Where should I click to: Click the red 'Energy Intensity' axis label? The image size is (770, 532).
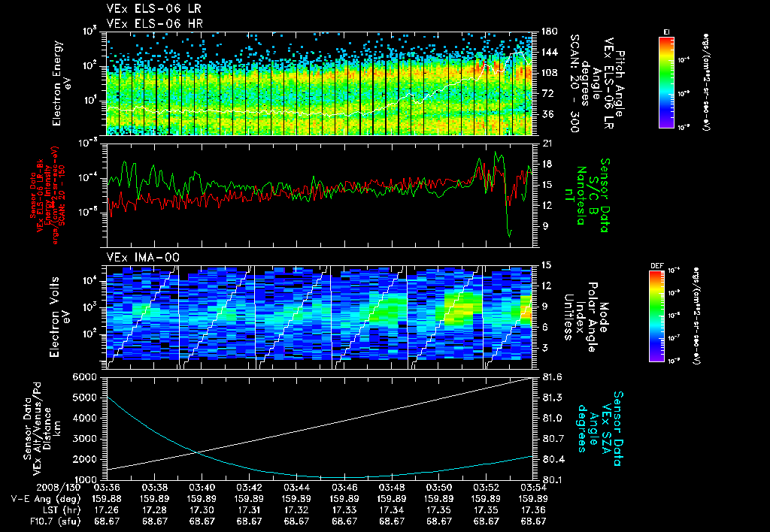tap(48, 195)
